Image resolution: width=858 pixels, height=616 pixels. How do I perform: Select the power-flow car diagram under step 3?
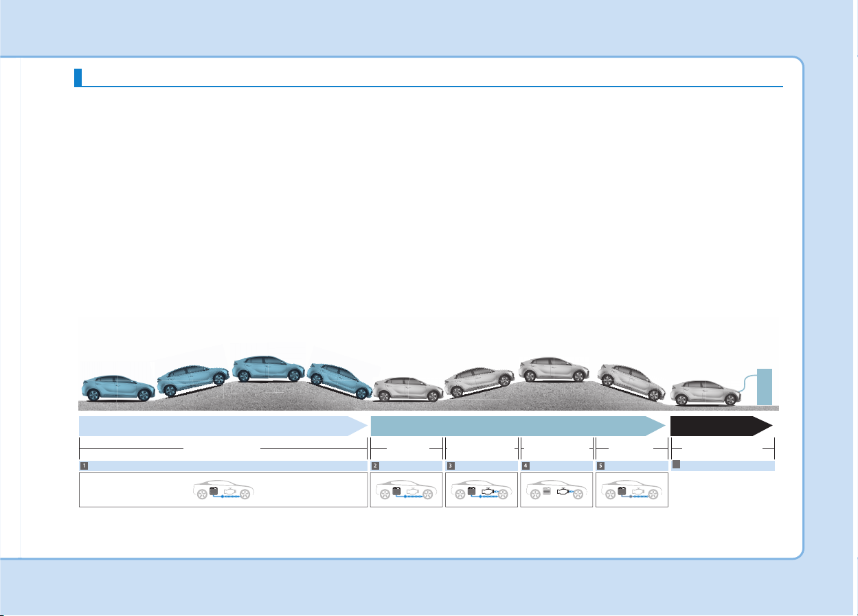481,490
